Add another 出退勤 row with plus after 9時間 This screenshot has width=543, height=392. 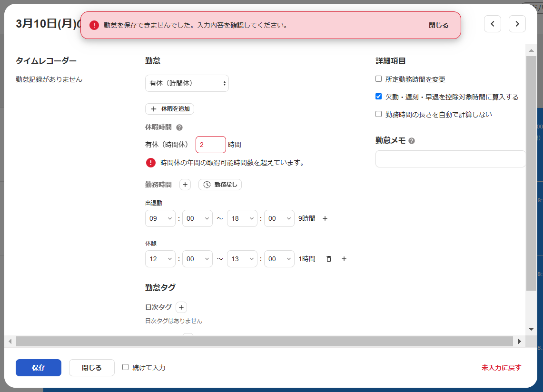(325, 218)
